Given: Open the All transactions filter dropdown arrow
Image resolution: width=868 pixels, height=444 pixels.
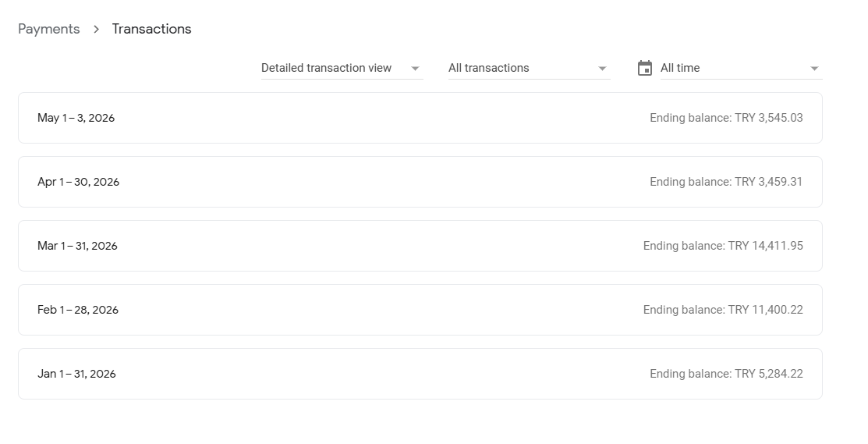Looking at the screenshot, I should (x=602, y=69).
